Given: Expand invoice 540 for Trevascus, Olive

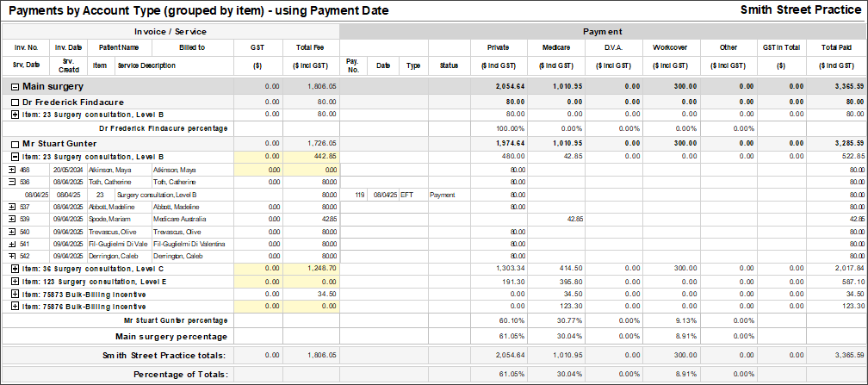Looking at the screenshot, I should [12, 232].
